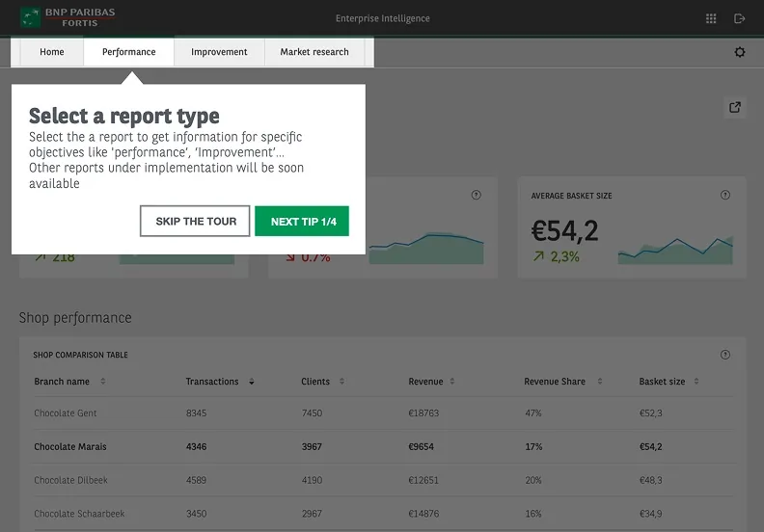Image resolution: width=764 pixels, height=532 pixels.
Task: Click revenue share value 16%
Action: coord(533,514)
